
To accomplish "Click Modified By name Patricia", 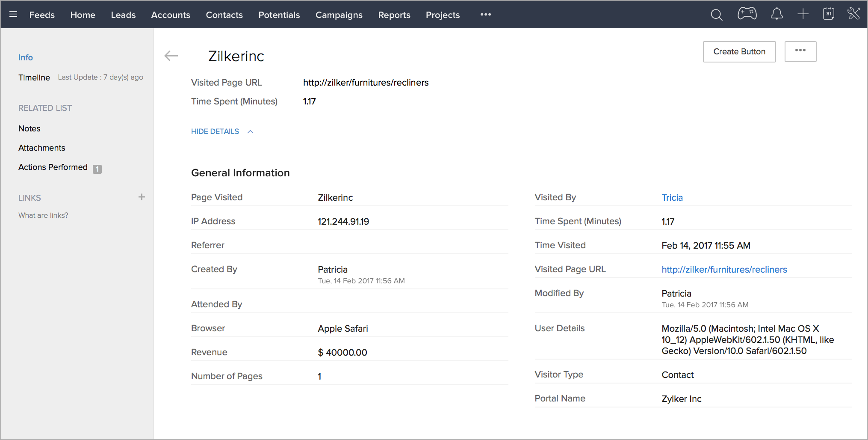I will coord(676,294).
